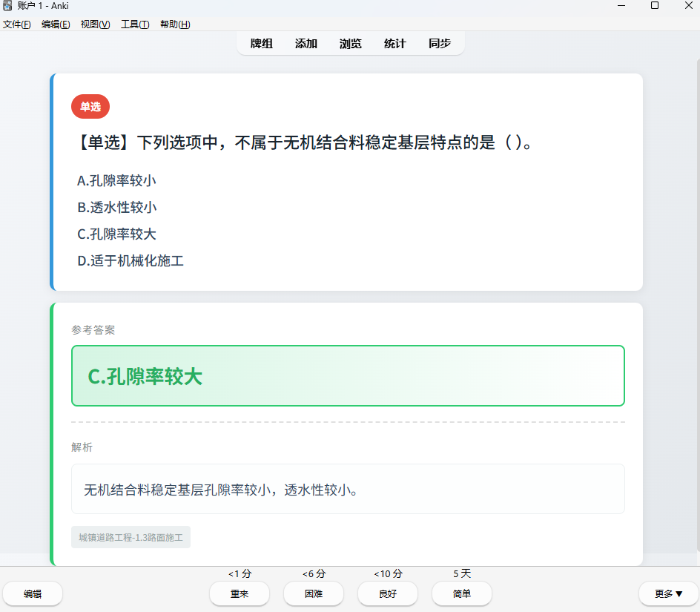Open the 帮助(H) menu
Viewport: 700px width, 612px height.
click(175, 24)
